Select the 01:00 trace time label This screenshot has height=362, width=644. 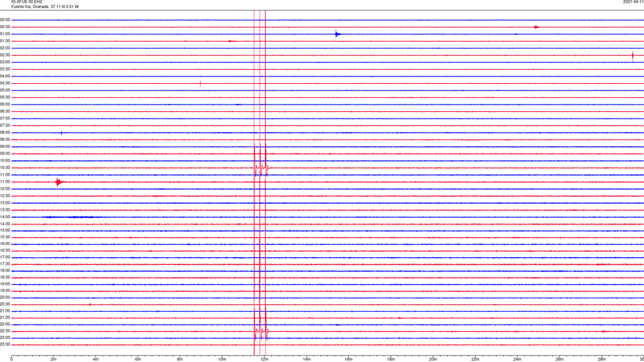(x=5, y=34)
